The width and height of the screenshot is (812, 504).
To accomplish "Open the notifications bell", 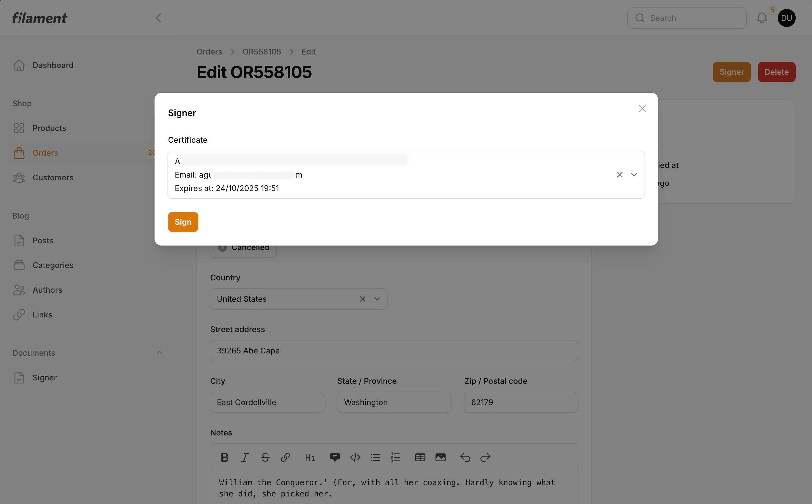I will pyautogui.click(x=762, y=18).
